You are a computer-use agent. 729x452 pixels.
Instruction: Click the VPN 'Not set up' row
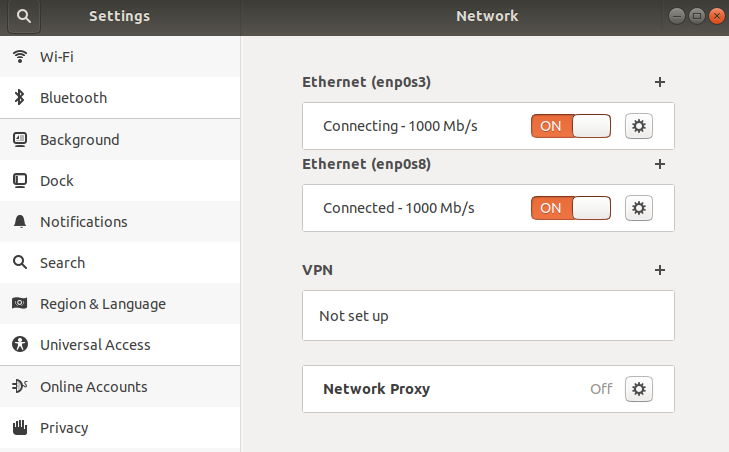(488, 316)
